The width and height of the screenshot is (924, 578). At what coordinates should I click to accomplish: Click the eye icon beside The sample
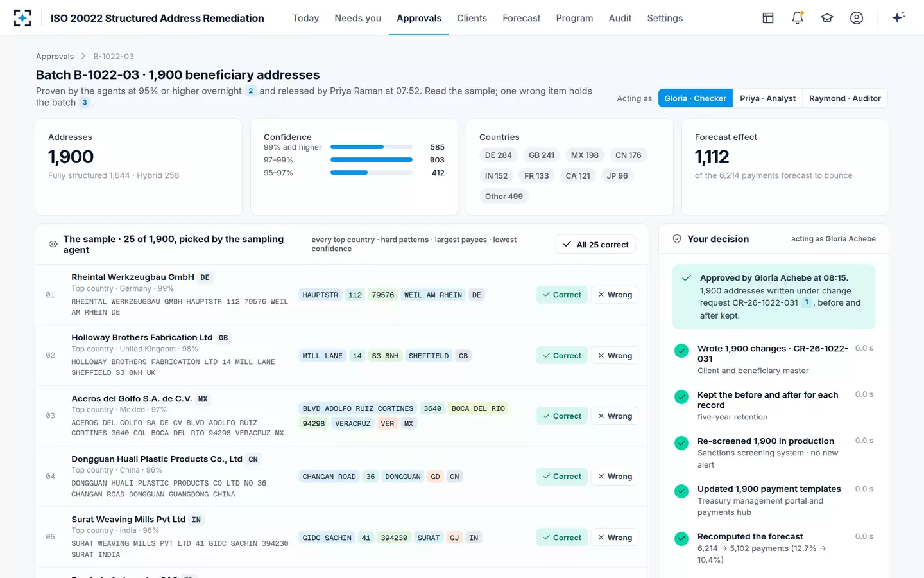tap(53, 244)
